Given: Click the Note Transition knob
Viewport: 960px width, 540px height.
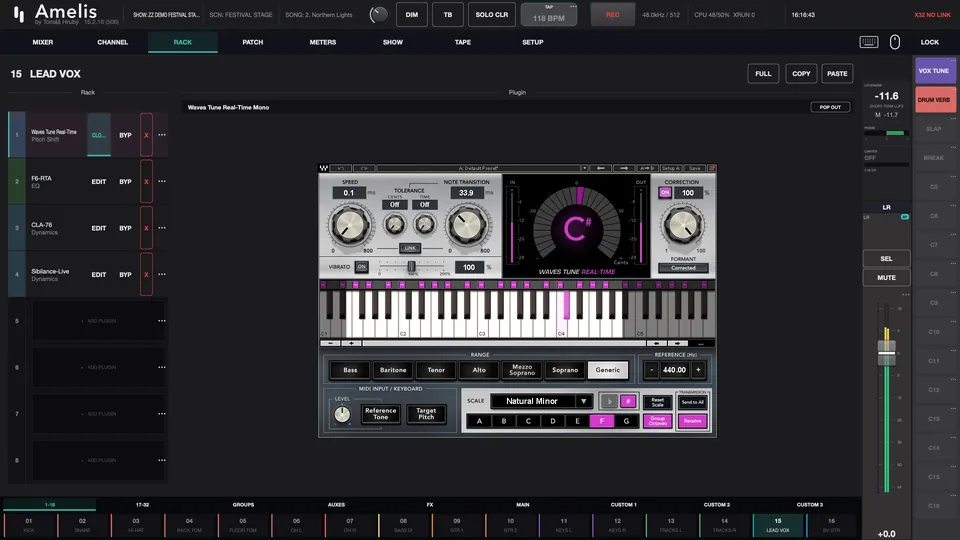Looking at the screenshot, I should [x=468, y=225].
